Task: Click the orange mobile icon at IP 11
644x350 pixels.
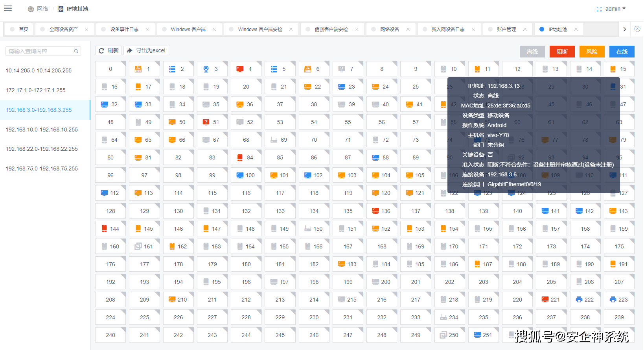Action: coord(477,69)
